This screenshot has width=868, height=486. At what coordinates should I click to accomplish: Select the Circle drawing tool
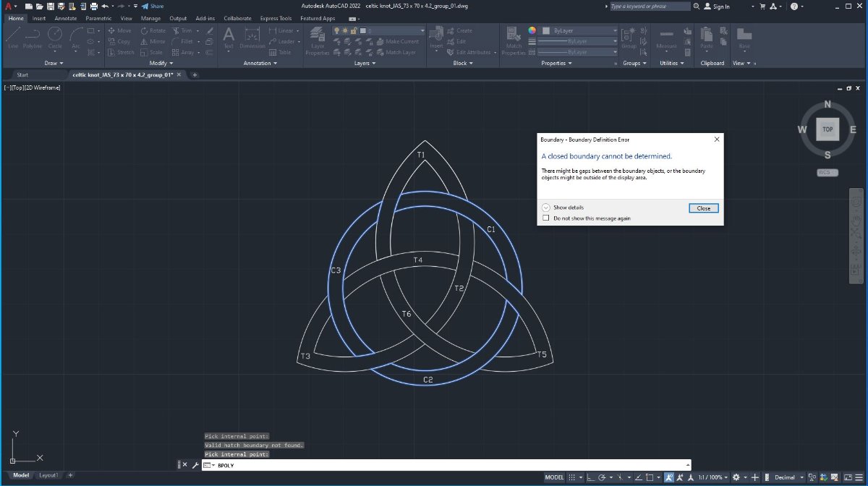click(x=55, y=38)
